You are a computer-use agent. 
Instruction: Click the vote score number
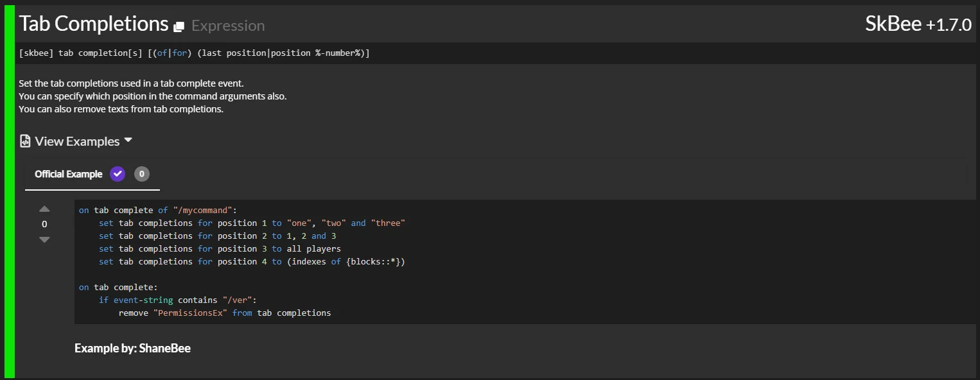pos(44,224)
